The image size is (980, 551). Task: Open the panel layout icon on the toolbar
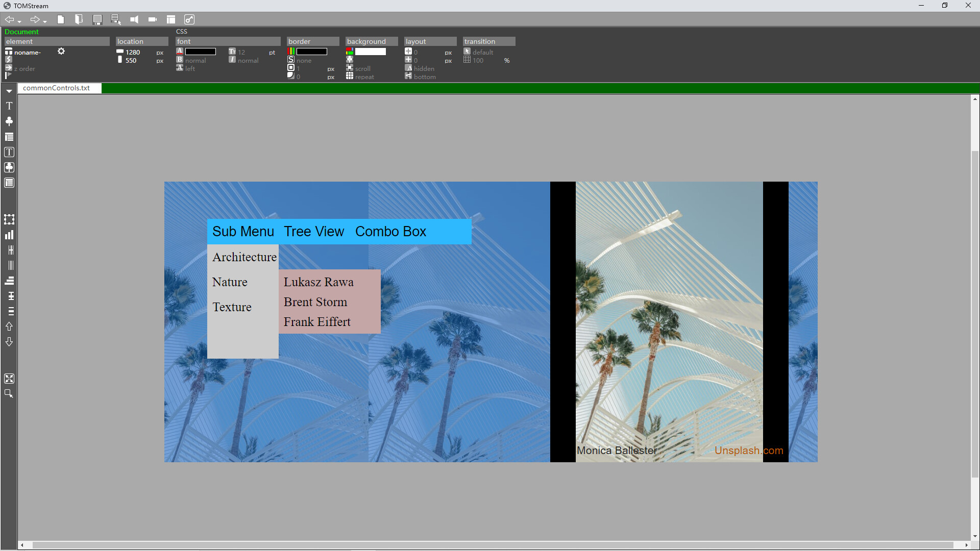click(x=171, y=19)
